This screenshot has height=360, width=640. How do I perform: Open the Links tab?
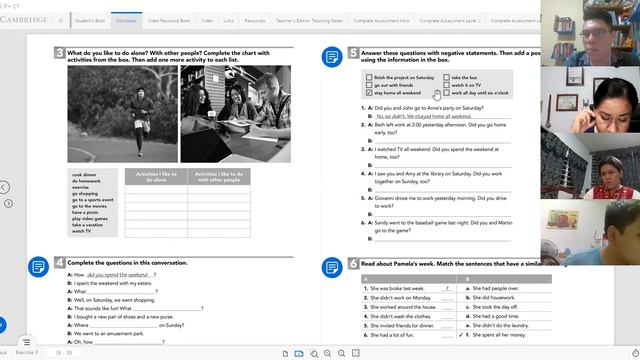tap(229, 20)
